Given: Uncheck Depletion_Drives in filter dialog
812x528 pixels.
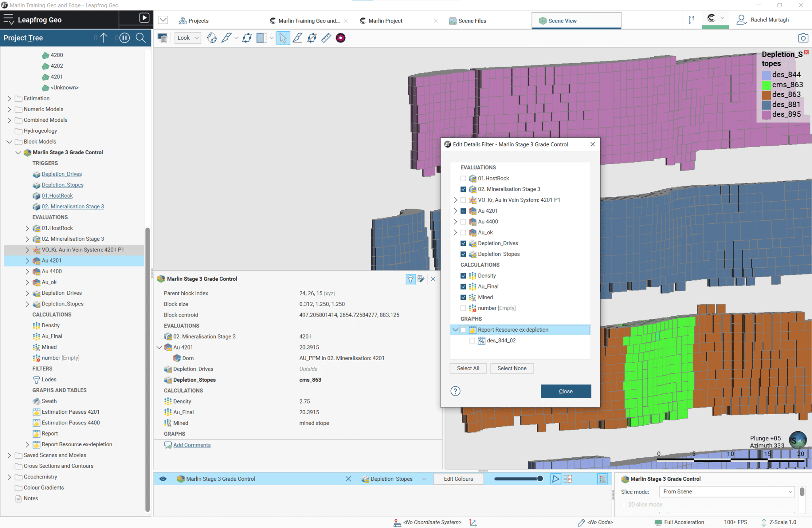Looking at the screenshot, I should coord(463,243).
